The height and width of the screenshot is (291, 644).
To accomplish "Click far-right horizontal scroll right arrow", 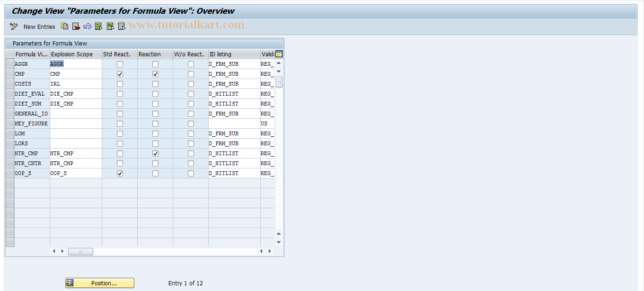I will point(270,251).
